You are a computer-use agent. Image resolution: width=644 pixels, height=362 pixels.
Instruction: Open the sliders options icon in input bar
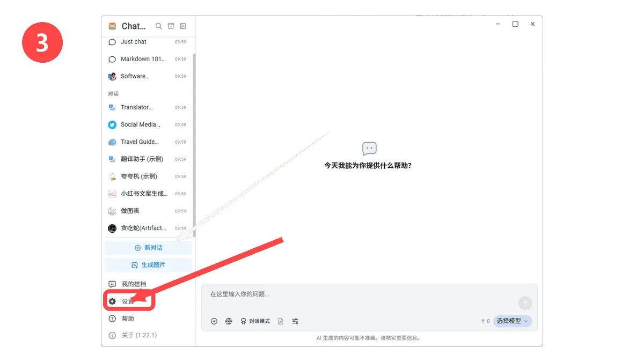point(295,321)
